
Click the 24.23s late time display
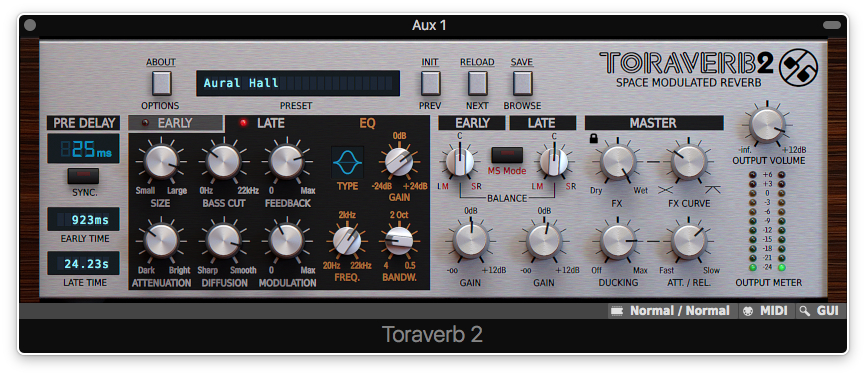[83, 264]
